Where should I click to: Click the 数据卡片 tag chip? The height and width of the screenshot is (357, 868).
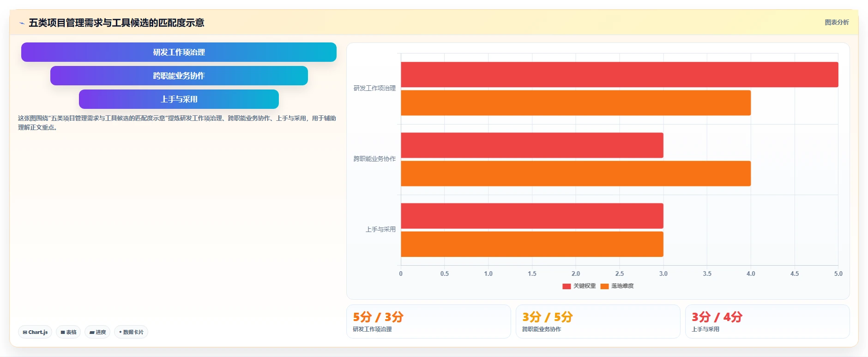[x=131, y=332]
